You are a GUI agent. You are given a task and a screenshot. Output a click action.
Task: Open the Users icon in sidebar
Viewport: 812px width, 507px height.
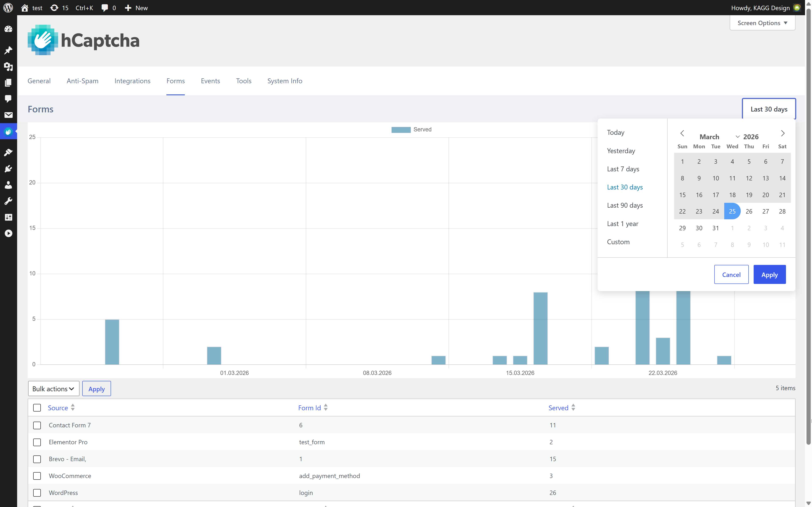tap(9, 185)
